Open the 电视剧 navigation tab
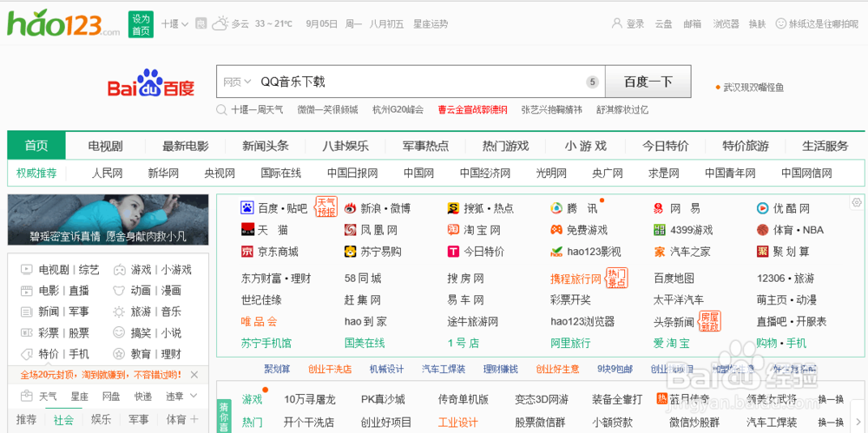The height and width of the screenshot is (433, 868). pos(105,146)
